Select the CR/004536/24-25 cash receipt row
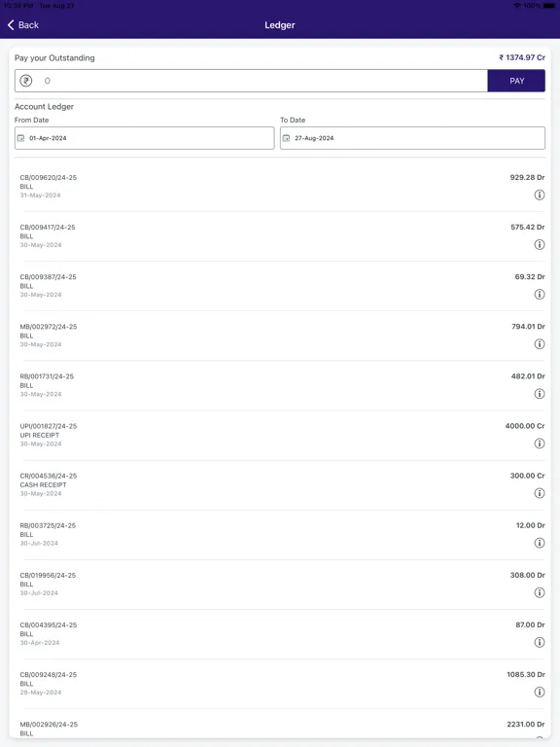Screen dimensions: 560x747 282,484
